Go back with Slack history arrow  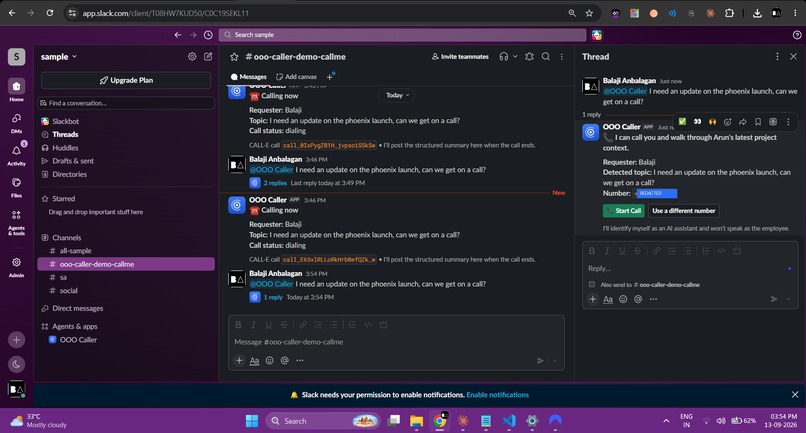[178, 35]
